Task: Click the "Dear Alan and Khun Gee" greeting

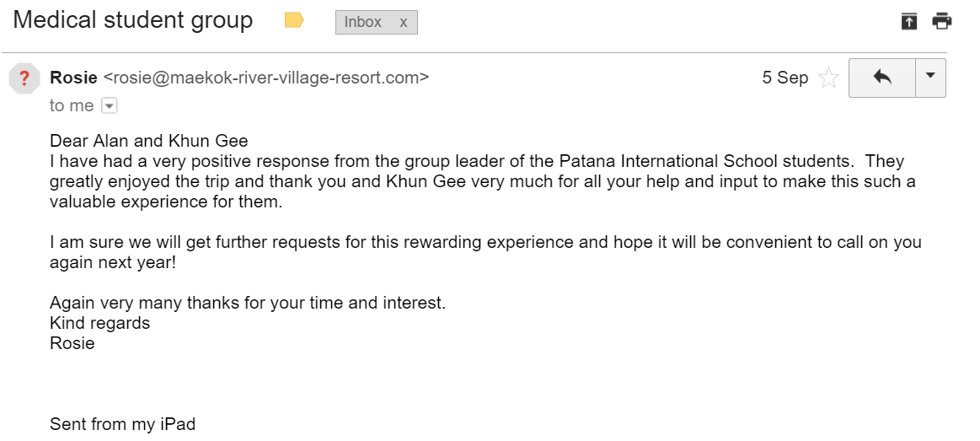Action: point(149,141)
